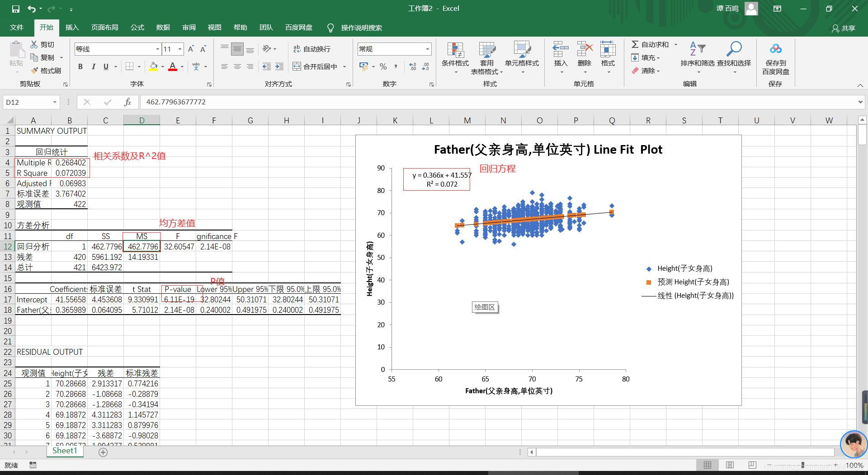Open the Tell Me search (操作说明搜索)
This screenshot has width=868, height=475.
355,28
